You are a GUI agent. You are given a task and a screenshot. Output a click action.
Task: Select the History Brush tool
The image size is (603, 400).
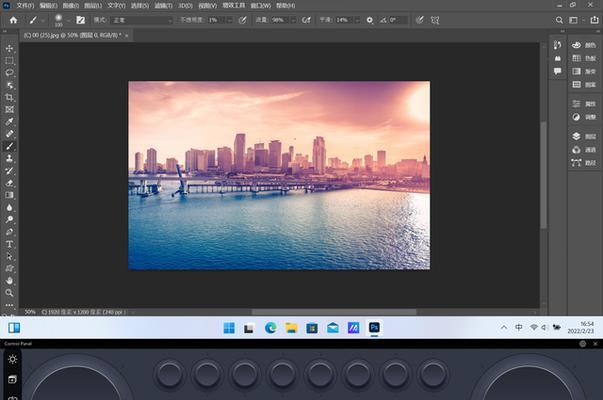pos(10,171)
